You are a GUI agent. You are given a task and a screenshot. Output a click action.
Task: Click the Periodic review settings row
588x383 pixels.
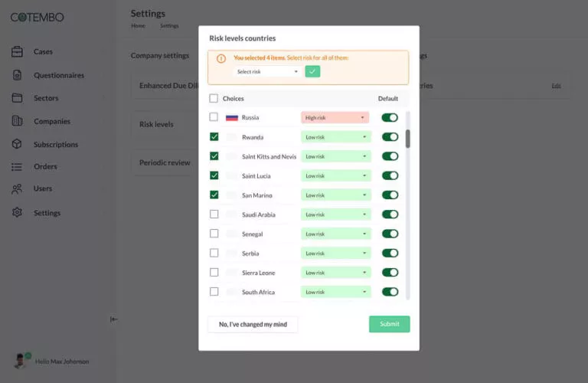point(165,162)
